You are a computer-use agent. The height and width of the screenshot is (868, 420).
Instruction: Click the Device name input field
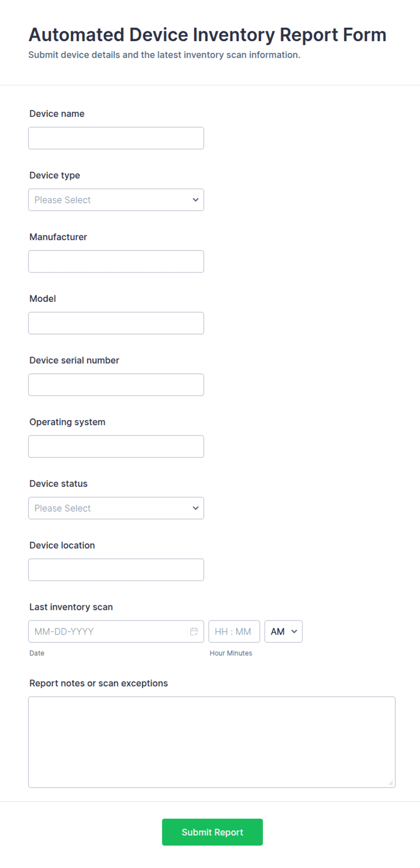116,138
